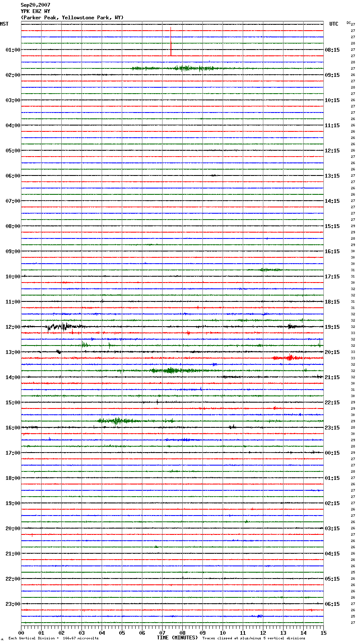The image size is (357, 644).
Task: Click minute tick 05 on the bottom axis
Action: click(x=122, y=633)
